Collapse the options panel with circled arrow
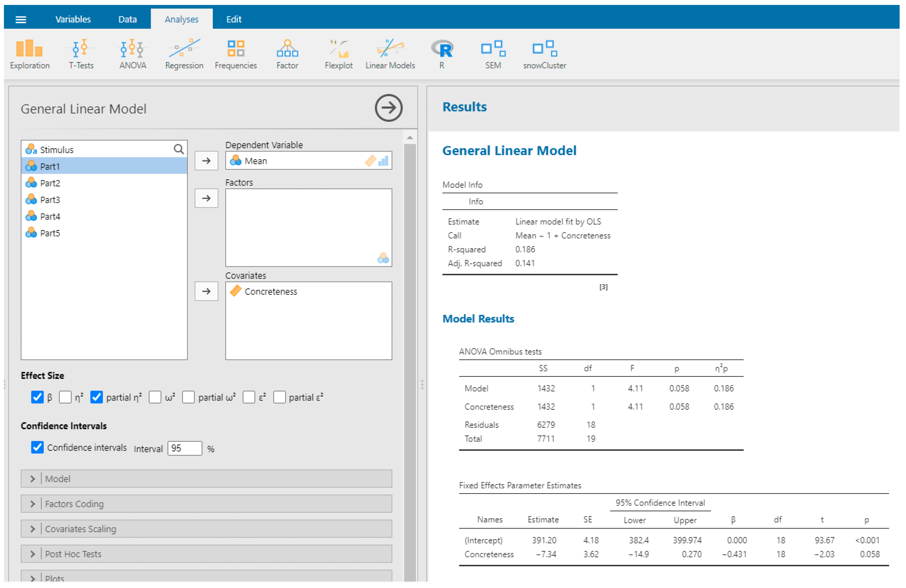Image resolution: width=906 pixels, height=588 pixels. [x=388, y=108]
